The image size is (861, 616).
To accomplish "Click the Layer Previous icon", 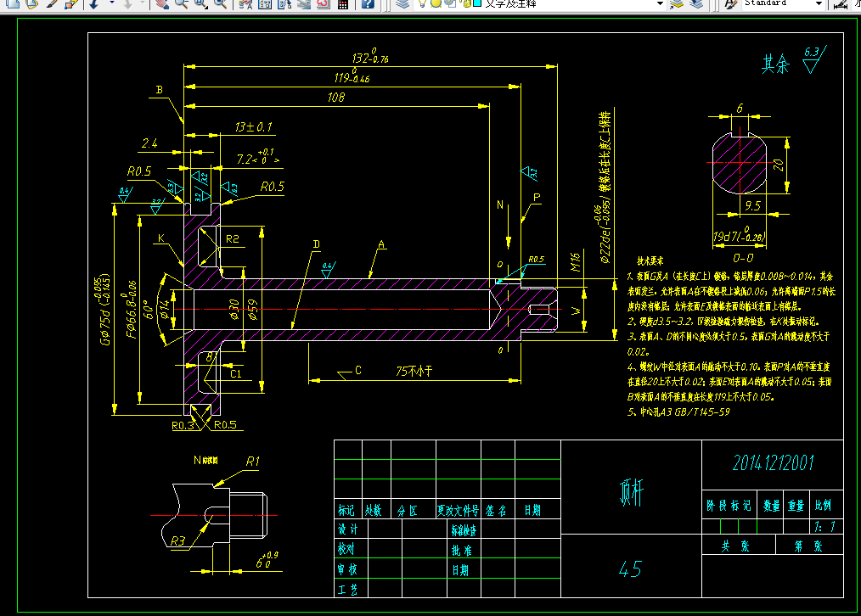I will (x=696, y=3).
